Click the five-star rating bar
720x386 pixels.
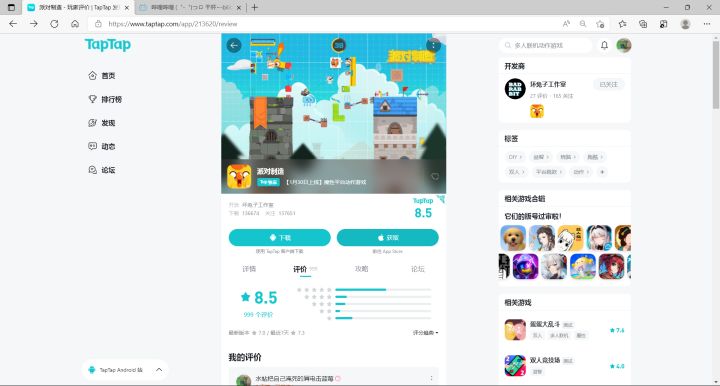point(383,290)
